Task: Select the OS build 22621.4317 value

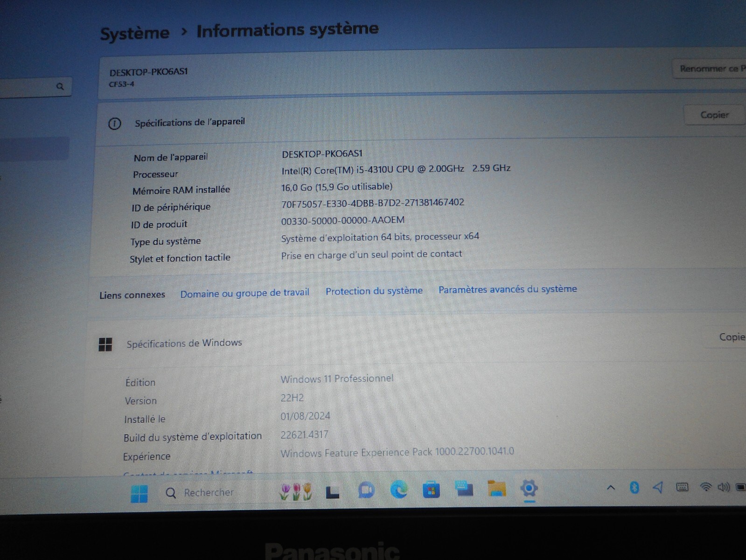Action: point(304,434)
